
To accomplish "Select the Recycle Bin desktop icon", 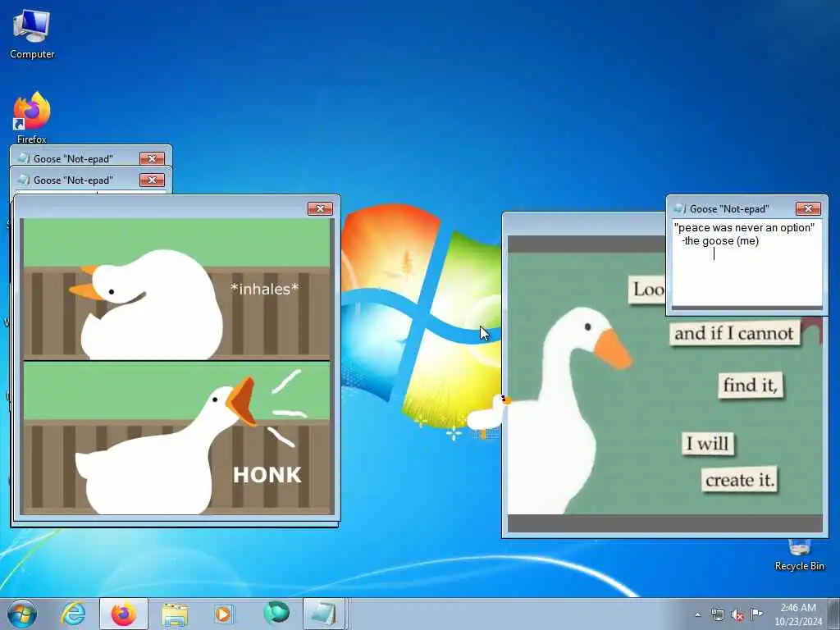I will pos(799,555).
